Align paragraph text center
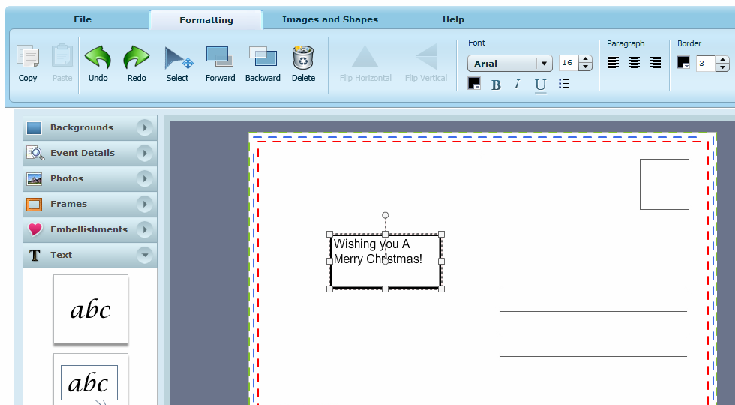735x405 pixels. pyautogui.click(x=634, y=62)
